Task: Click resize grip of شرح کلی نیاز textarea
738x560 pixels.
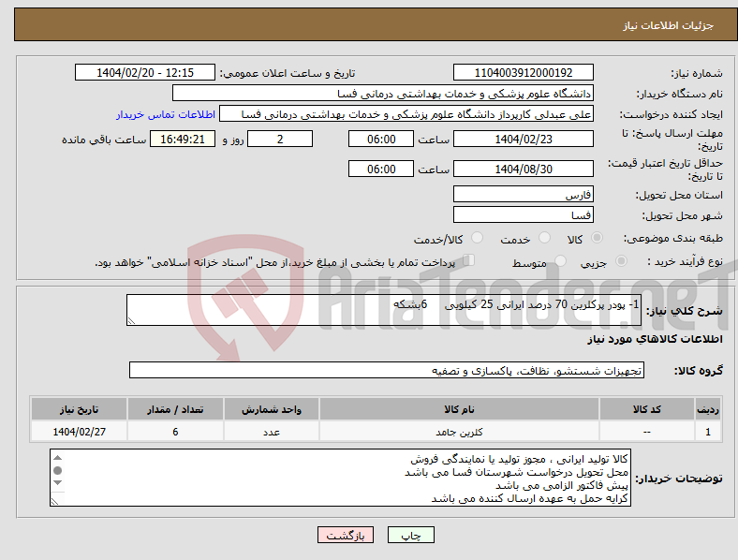Action: [x=131, y=321]
